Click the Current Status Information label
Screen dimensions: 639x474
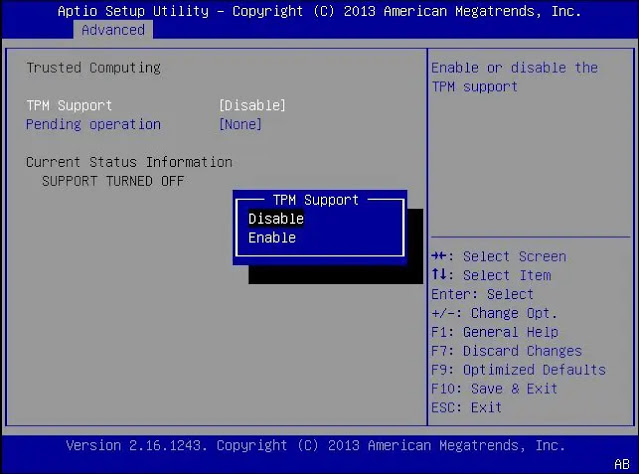(129, 162)
